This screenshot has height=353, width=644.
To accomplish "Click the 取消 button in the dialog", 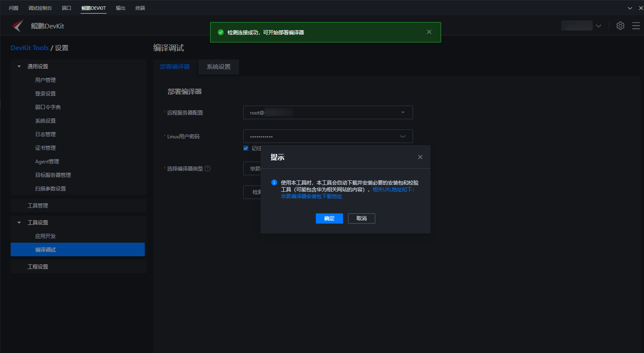I will (362, 219).
